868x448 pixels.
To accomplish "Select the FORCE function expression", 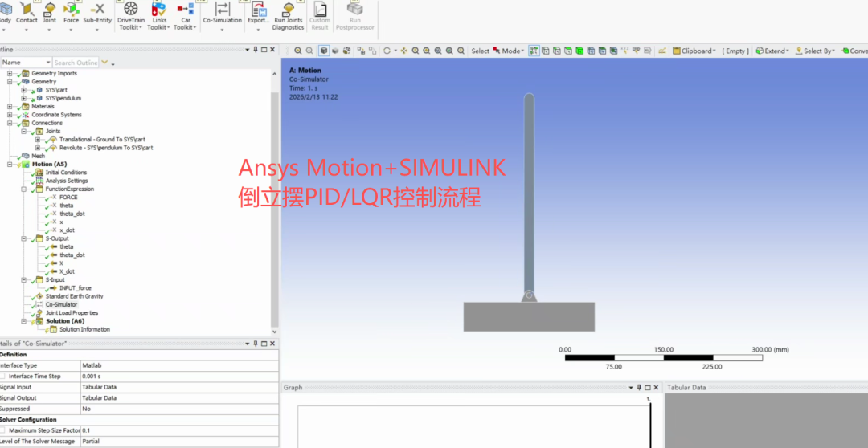I will (68, 198).
